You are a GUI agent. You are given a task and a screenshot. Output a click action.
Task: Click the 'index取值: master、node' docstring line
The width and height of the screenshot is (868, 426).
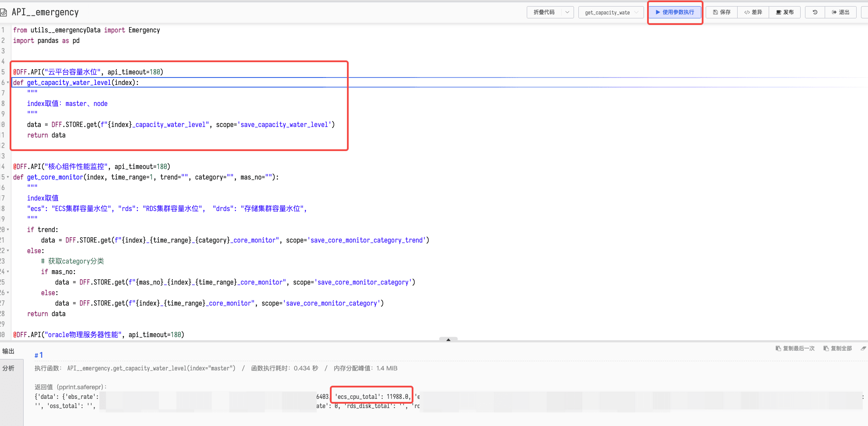(x=67, y=103)
